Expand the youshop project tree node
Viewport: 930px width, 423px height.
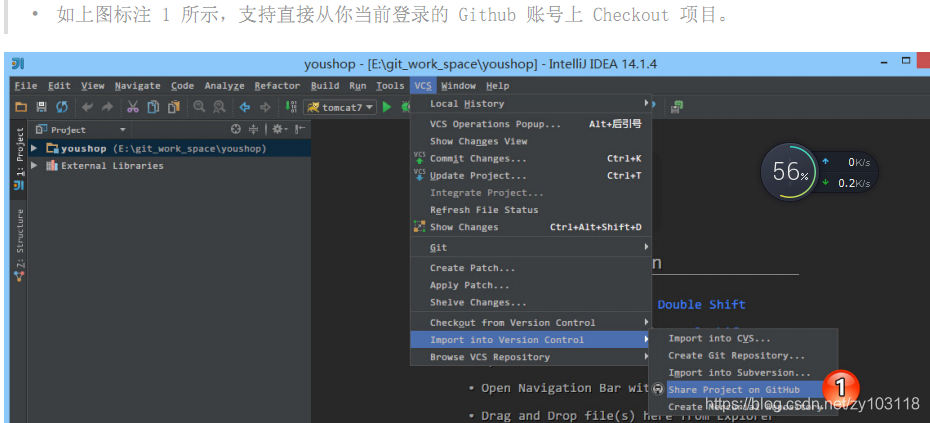click(x=34, y=148)
